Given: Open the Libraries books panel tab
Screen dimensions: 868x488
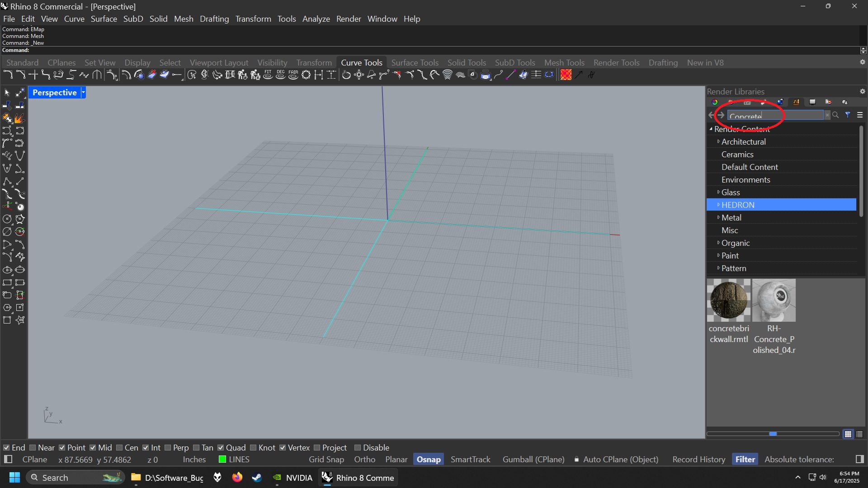Looking at the screenshot, I should pos(797,102).
